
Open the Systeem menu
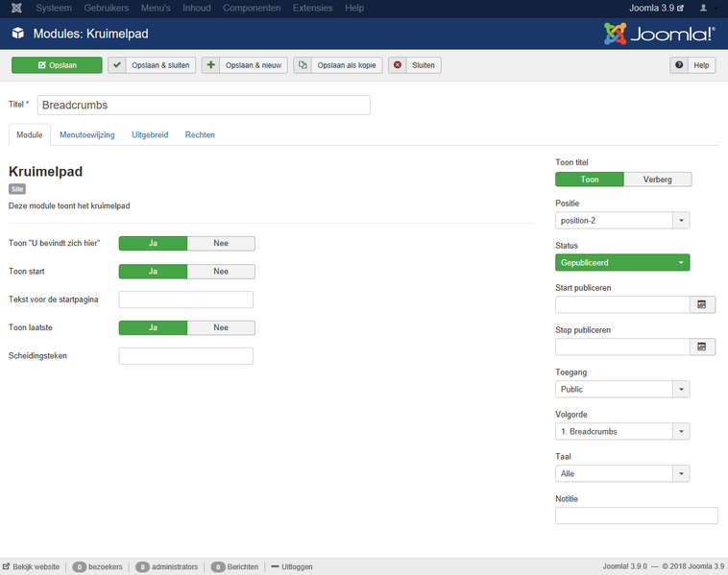54,8
